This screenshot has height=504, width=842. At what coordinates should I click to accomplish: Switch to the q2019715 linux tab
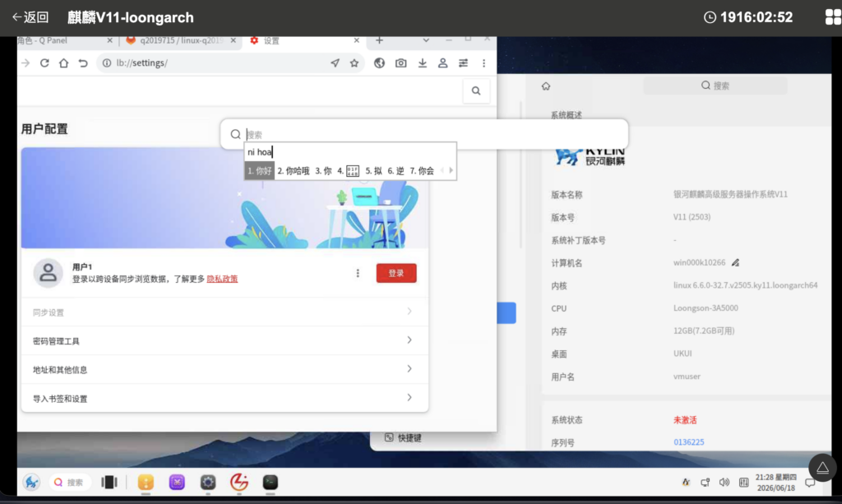coord(182,40)
